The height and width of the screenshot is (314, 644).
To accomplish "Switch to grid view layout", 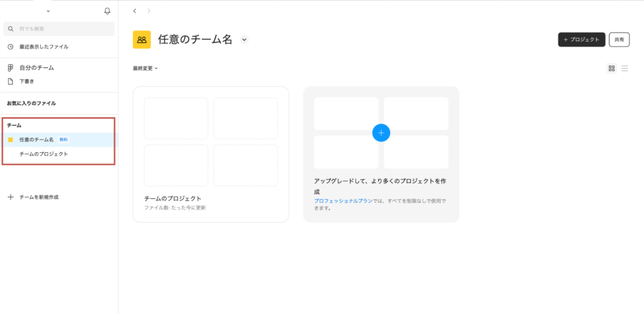I will 611,68.
